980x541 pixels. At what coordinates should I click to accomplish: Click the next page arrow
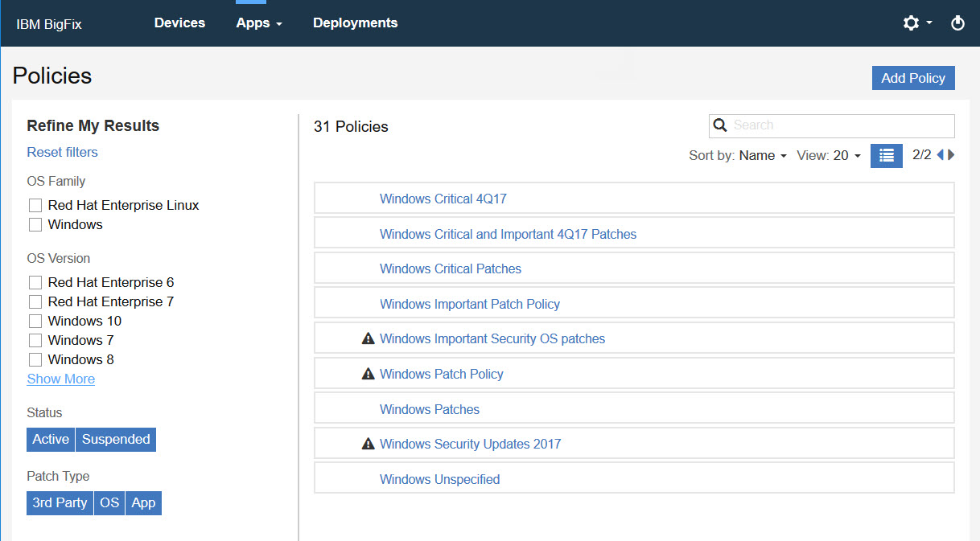[x=952, y=155]
